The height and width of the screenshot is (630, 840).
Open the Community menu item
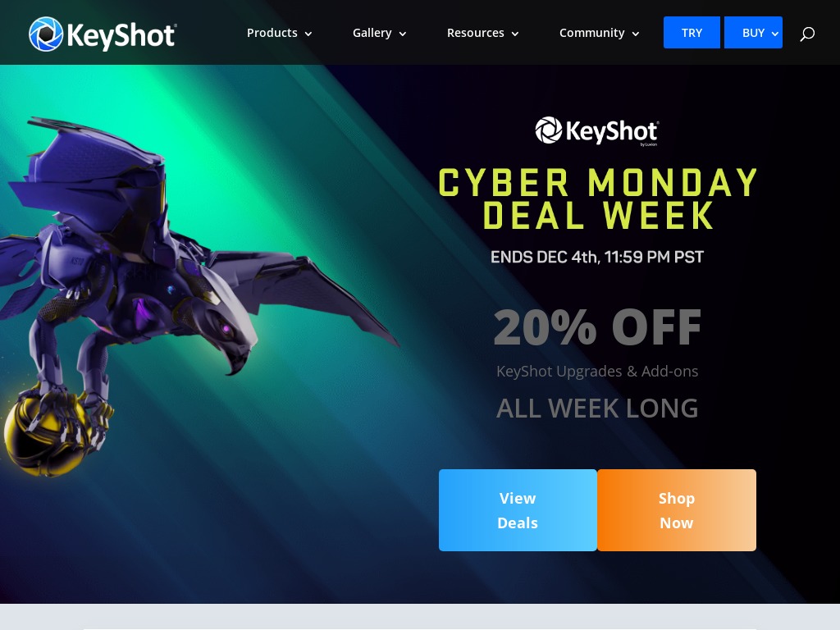click(599, 33)
